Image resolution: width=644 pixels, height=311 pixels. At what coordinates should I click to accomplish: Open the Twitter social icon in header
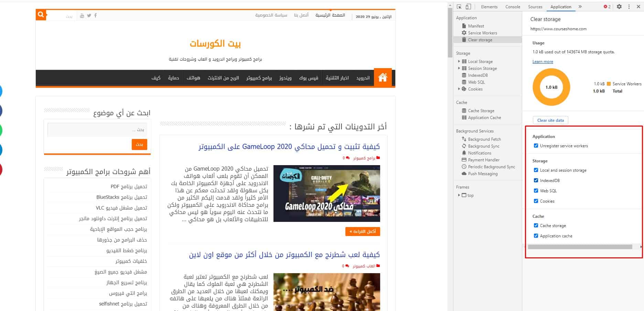pyautogui.click(x=89, y=15)
